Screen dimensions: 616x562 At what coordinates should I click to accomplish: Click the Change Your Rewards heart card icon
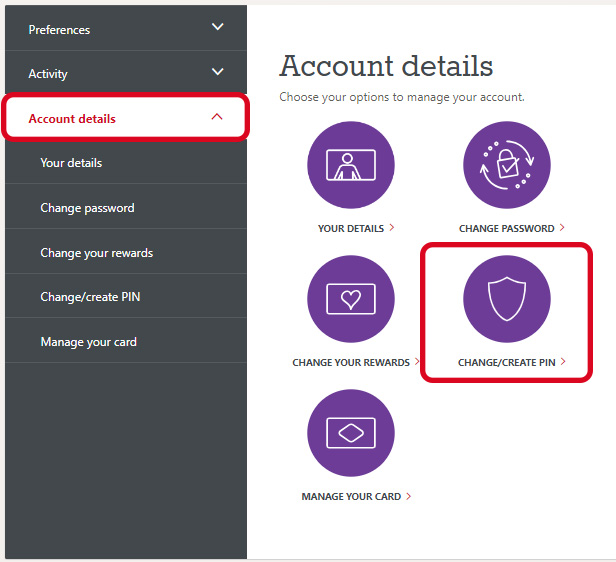click(351, 299)
